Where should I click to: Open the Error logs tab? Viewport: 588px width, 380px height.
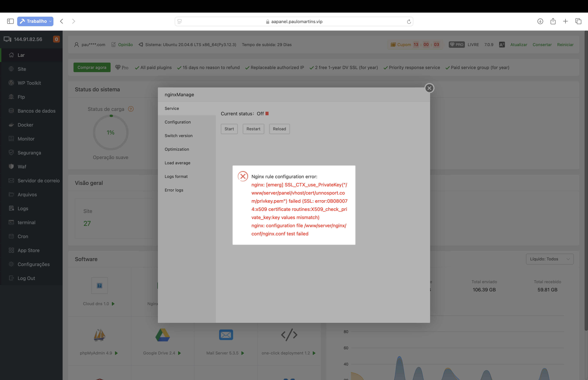point(174,190)
